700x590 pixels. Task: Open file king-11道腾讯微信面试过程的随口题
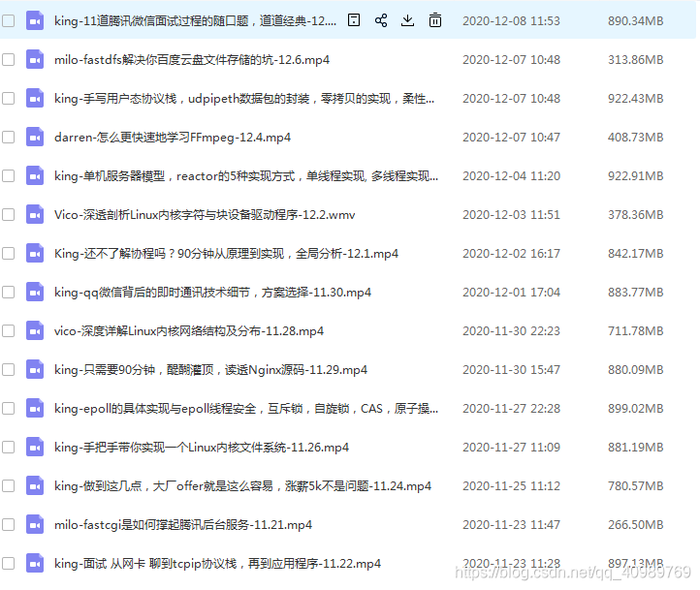(195, 21)
